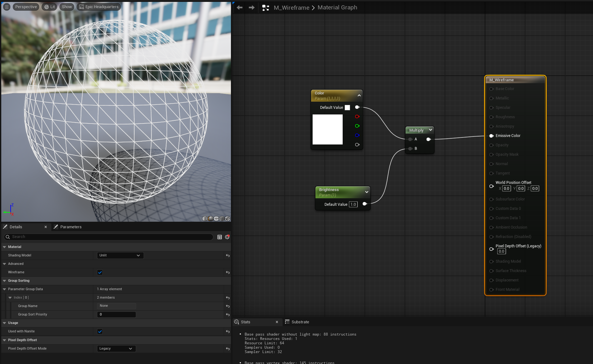593x364 pixels.
Task: Navigate forward with the right arrow
Action: (x=252, y=8)
